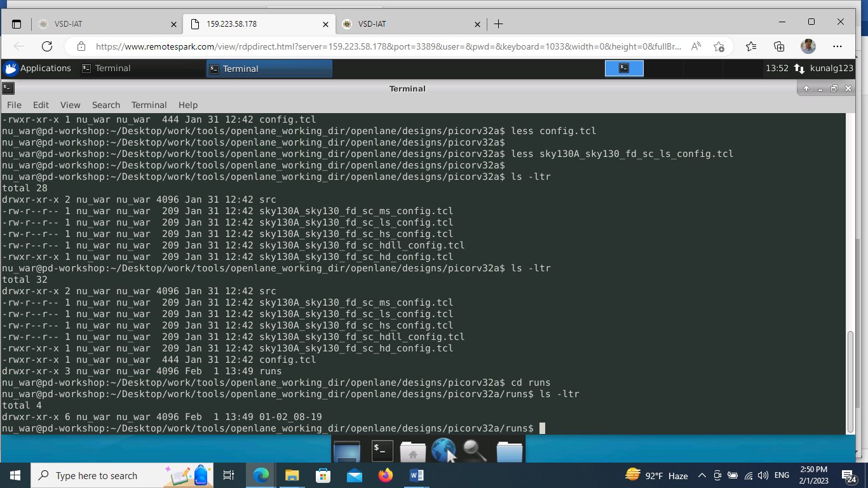Open the application finder magnifier in the dock
This screenshot has width=868, height=488.
click(x=473, y=450)
